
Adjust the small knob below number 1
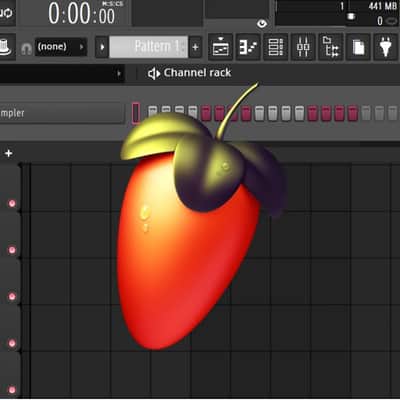click(x=351, y=17)
